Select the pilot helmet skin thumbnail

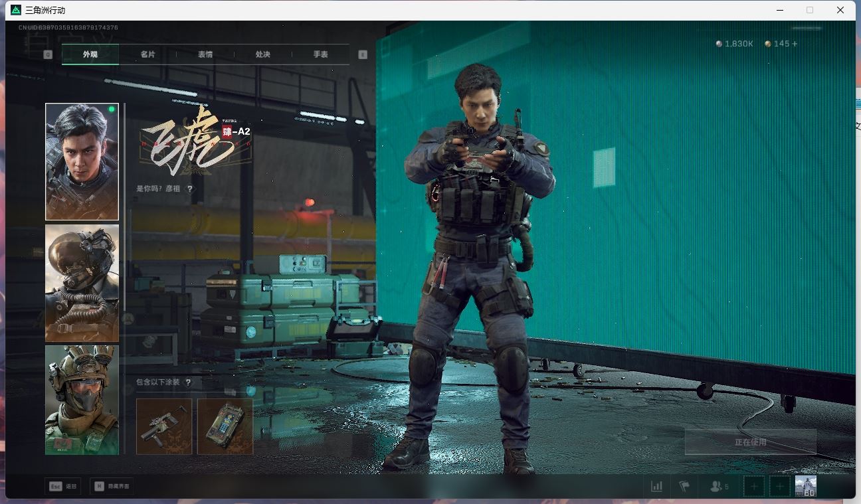click(82, 283)
